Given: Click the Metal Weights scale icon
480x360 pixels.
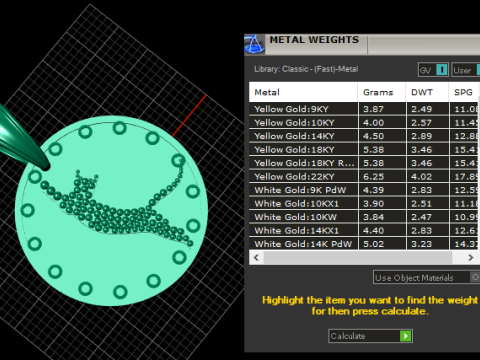Looking at the screenshot, I should coord(255,44).
